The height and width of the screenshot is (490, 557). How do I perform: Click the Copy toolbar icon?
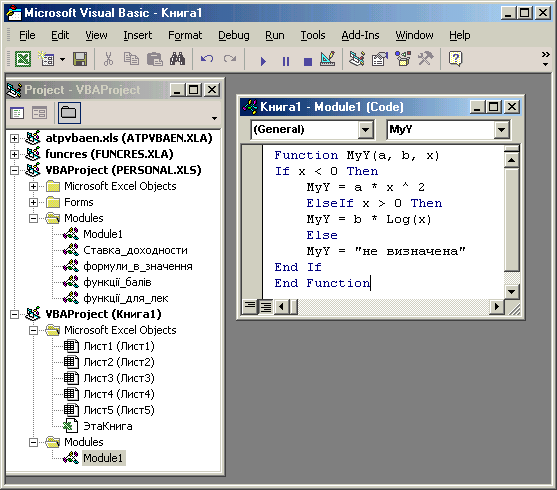click(131, 59)
